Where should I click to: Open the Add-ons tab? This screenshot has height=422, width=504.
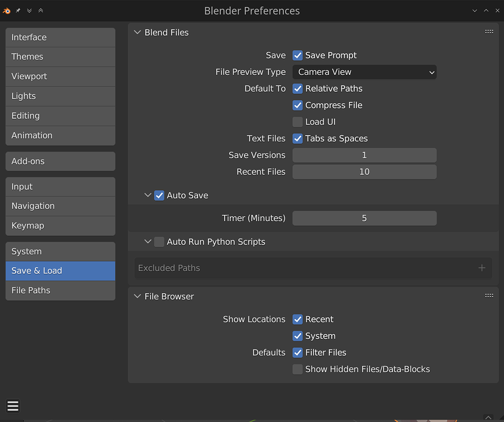60,161
